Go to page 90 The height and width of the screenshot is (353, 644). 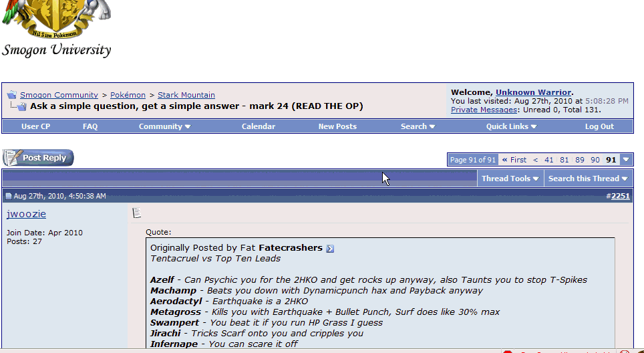tap(595, 160)
